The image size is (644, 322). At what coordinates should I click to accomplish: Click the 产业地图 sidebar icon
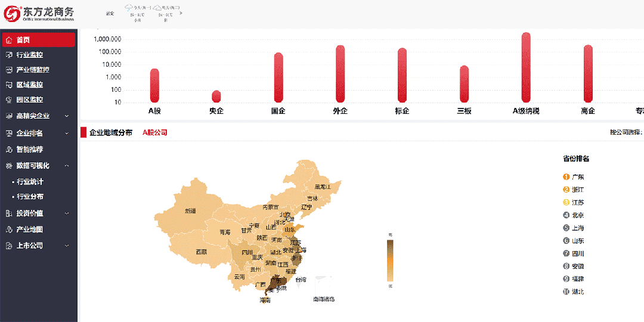click(9, 230)
